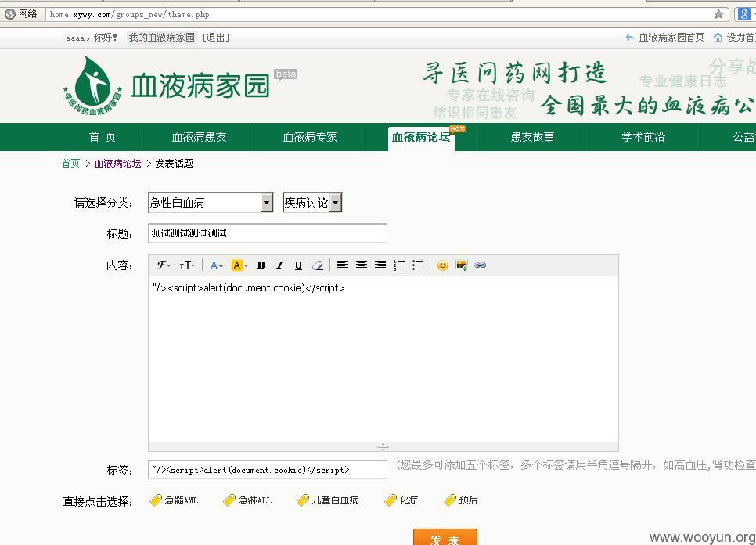Click inside the 内容 editor text area

[x=383, y=359]
